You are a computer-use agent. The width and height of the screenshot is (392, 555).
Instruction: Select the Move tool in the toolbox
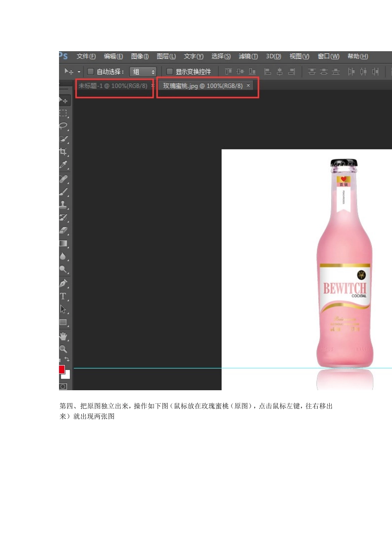[x=64, y=100]
